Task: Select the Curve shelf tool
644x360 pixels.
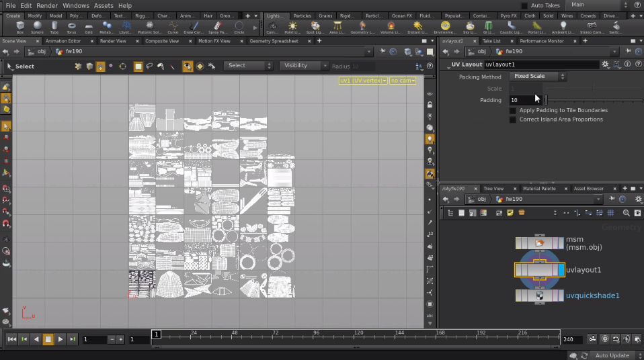Action: tap(173, 28)
